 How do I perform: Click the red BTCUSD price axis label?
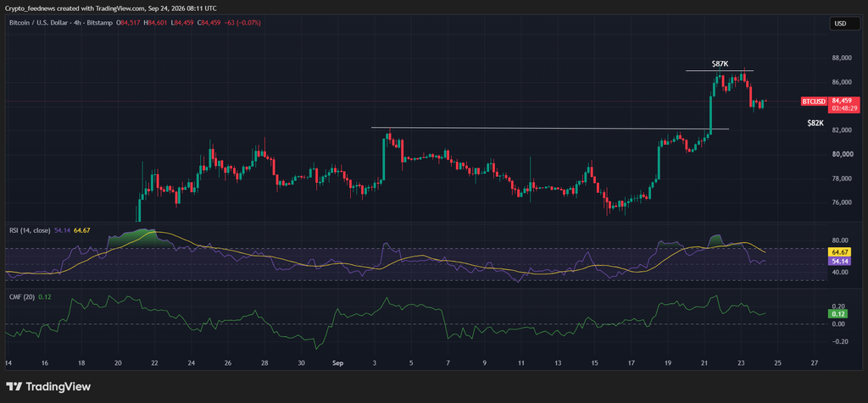click(x=815, y=101)
